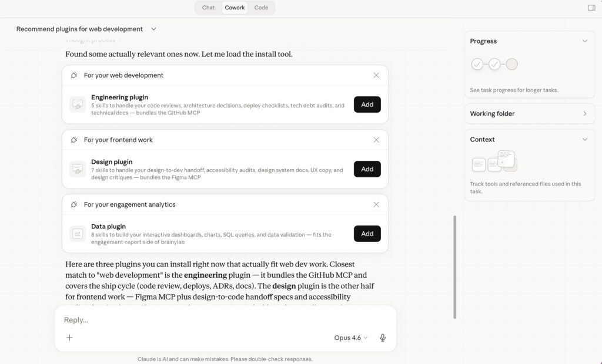Image resolution: width=602 pixels, height=364 pixels.
Task: Close the 'For your engagement analytics' suggestion
Action: point(376,204)
